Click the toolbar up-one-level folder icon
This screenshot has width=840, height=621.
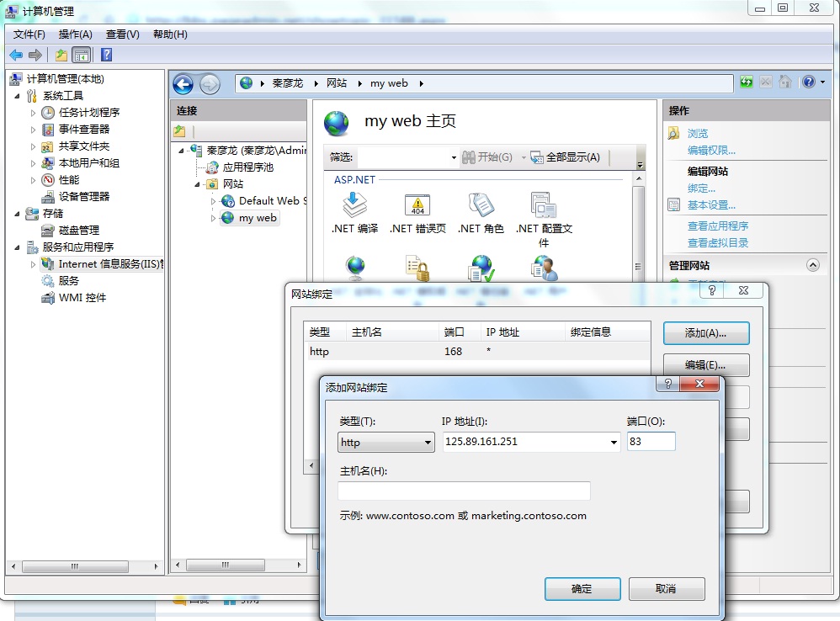[x=61, y=55]
